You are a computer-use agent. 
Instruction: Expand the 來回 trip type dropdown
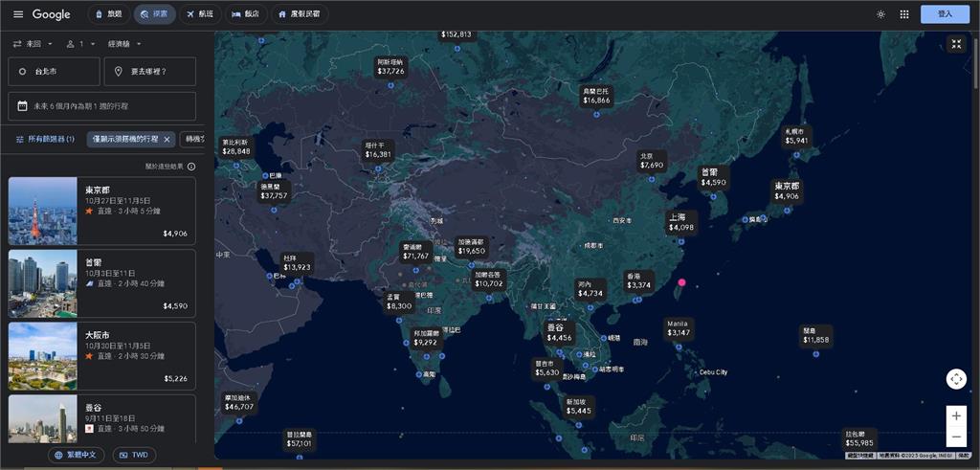point(33,44)
